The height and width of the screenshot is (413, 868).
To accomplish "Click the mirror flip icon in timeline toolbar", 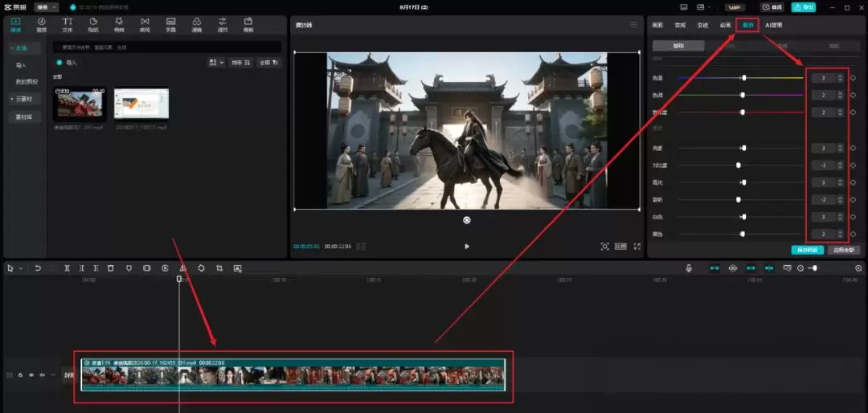I will (x=182, y=268).
